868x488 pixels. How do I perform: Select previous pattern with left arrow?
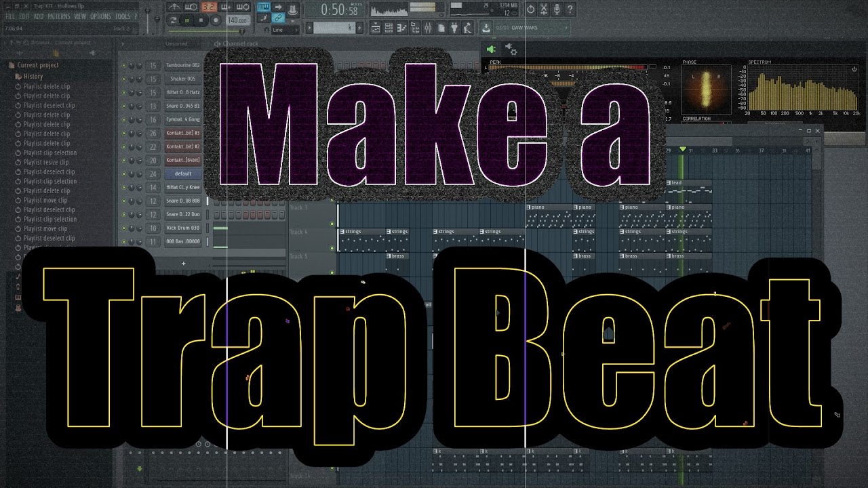click(310, 27)
